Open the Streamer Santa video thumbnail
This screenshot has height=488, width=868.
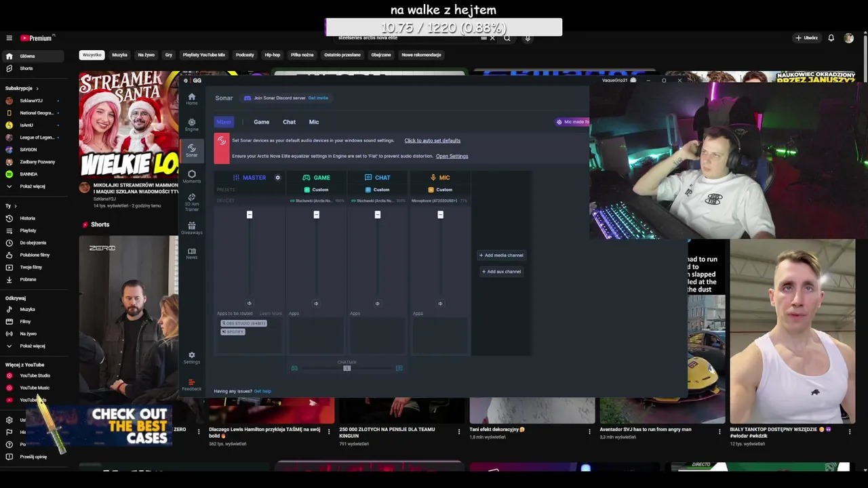pyautogui.click(x=129, y=123)
